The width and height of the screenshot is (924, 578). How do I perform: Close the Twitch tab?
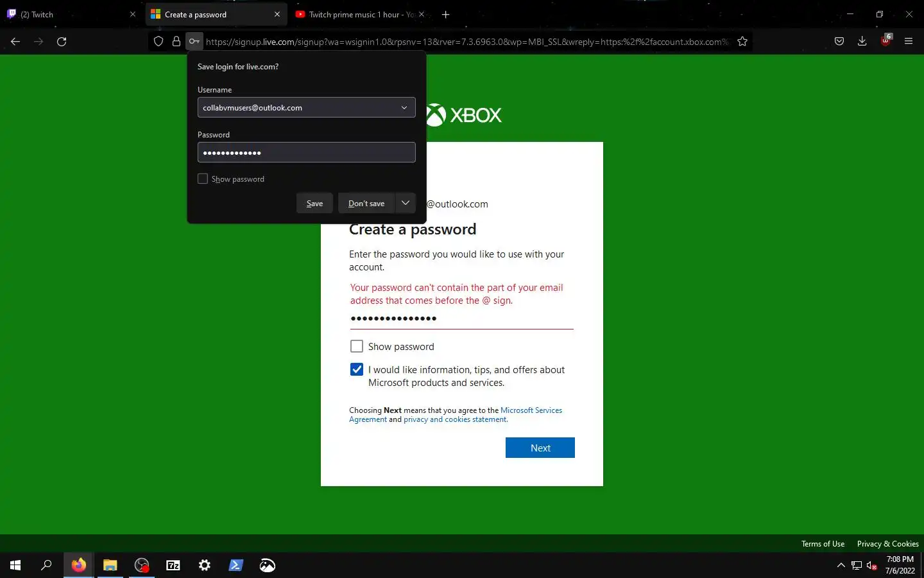click(133, 14)
